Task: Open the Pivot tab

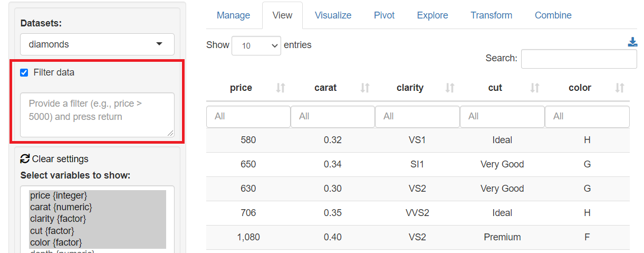Action: coord(384,15)
